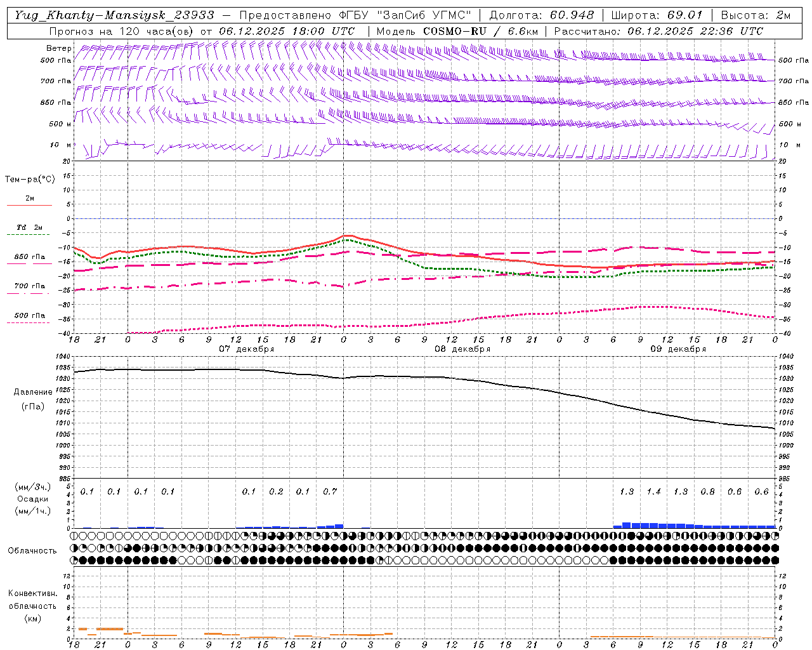Click the '(гПа)' unit label under Давление
This screenshot has height=650, width=812.
[x=33, y=407]
